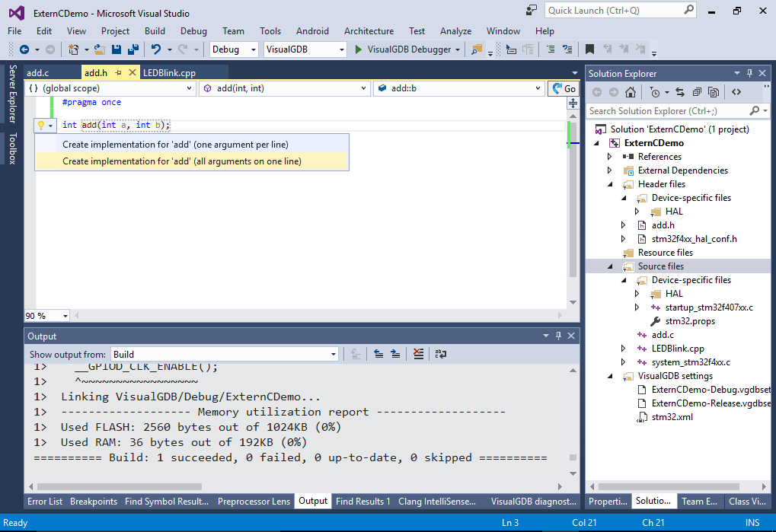Save the current file with the floppy icon
776x532 pixels.
(x=117, y=49)
